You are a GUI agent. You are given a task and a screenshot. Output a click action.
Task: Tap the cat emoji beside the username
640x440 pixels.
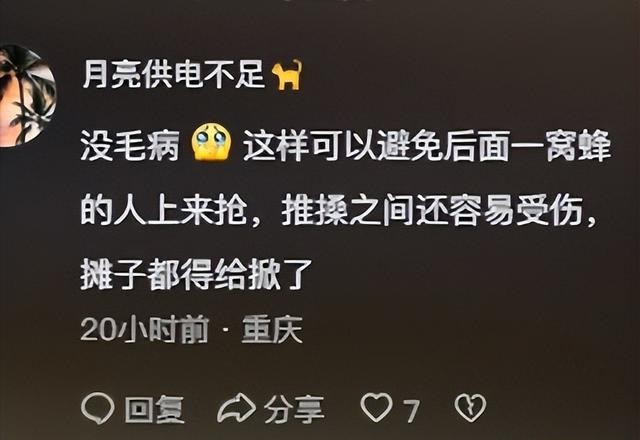(287, 75)
